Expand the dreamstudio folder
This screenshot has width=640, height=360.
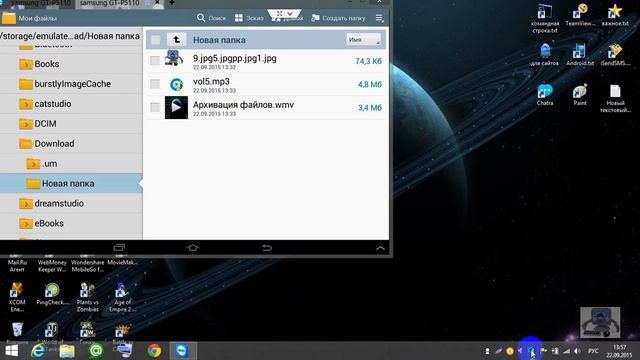pyautogui.click(x=25, y=203)
